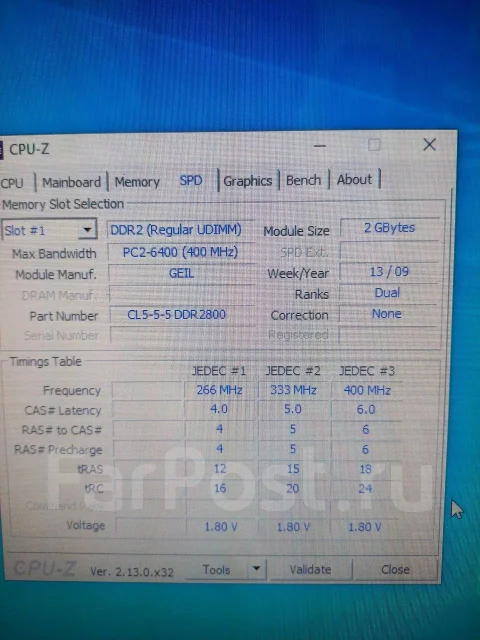Screen dimensions: 480x640
Task: Click the Tools button
Action: (x=216, y=569)
